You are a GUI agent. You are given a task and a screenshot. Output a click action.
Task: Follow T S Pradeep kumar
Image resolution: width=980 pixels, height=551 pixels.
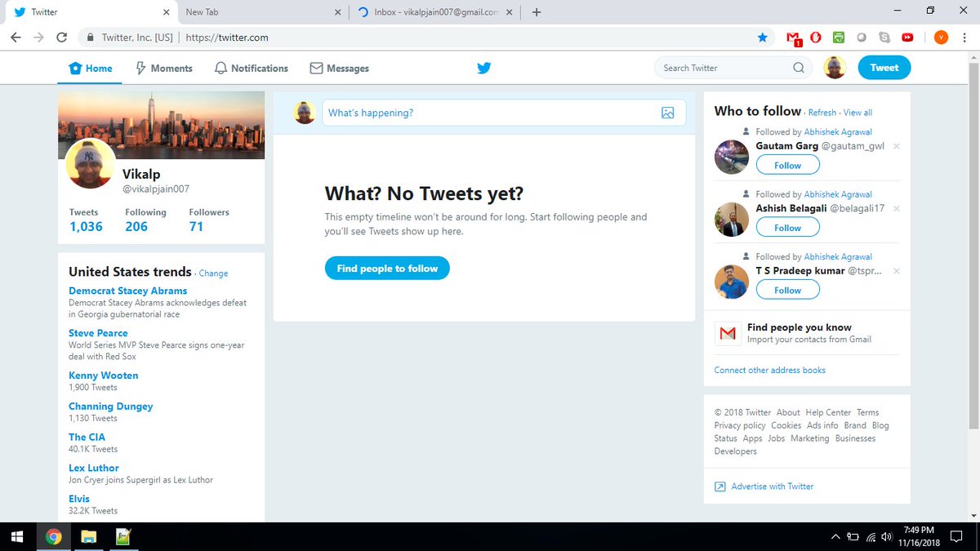click(787, 290)
